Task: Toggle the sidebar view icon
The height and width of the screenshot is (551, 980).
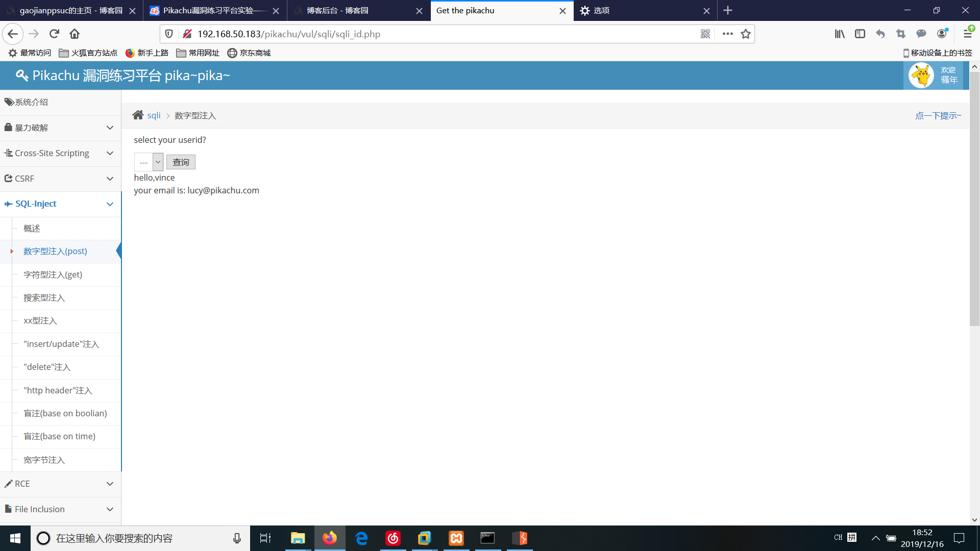Action: point(860,34)
